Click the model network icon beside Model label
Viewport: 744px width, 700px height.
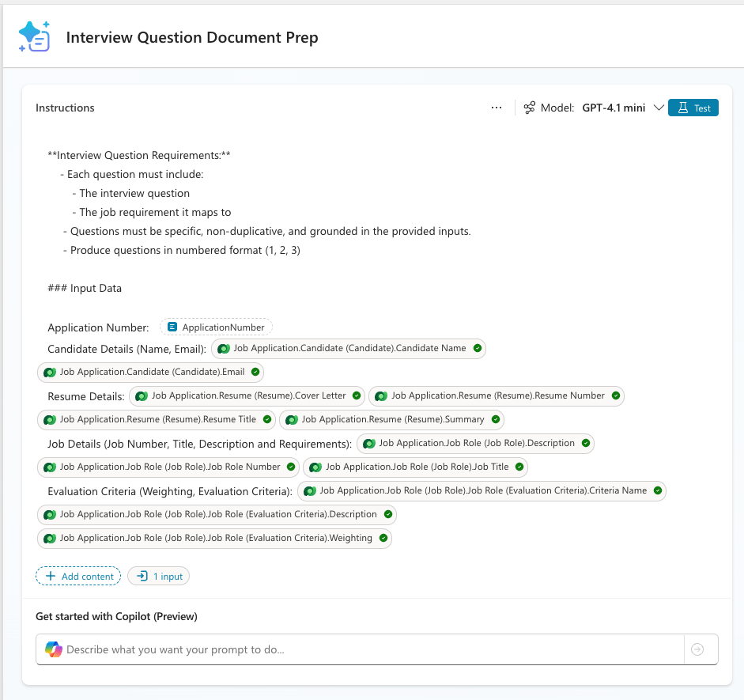pos(529,108)
